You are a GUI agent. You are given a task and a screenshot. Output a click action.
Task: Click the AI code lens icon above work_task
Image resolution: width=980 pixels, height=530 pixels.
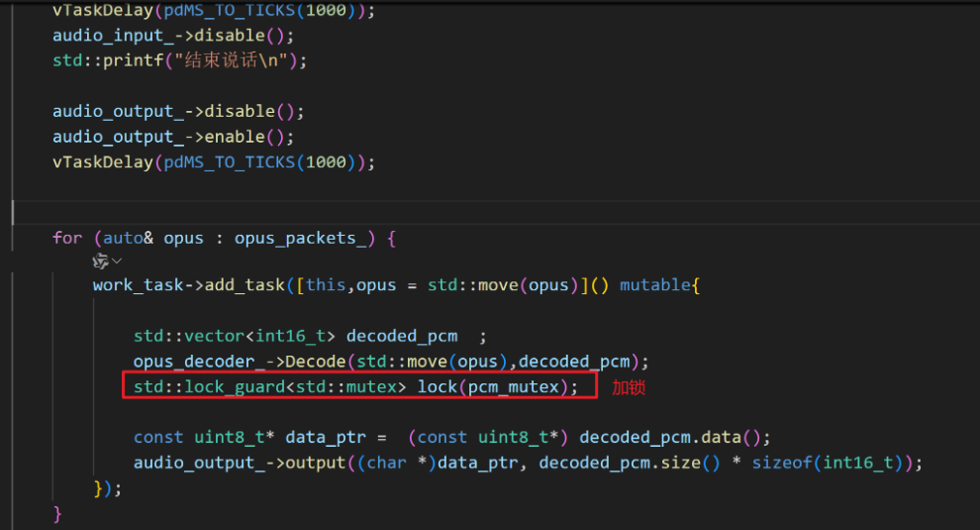100,261
